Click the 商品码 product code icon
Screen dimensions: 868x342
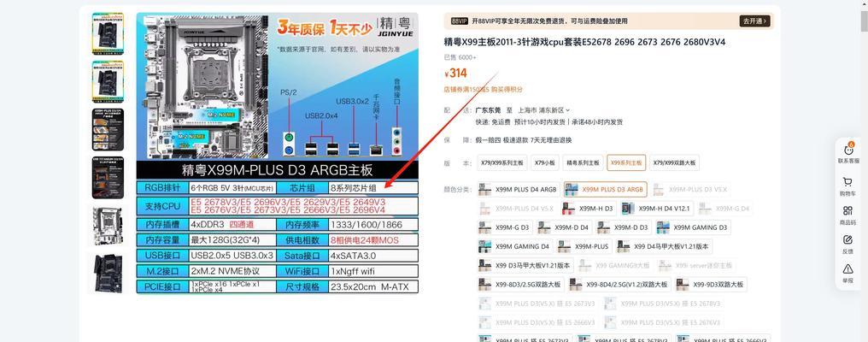click(848, 215)
